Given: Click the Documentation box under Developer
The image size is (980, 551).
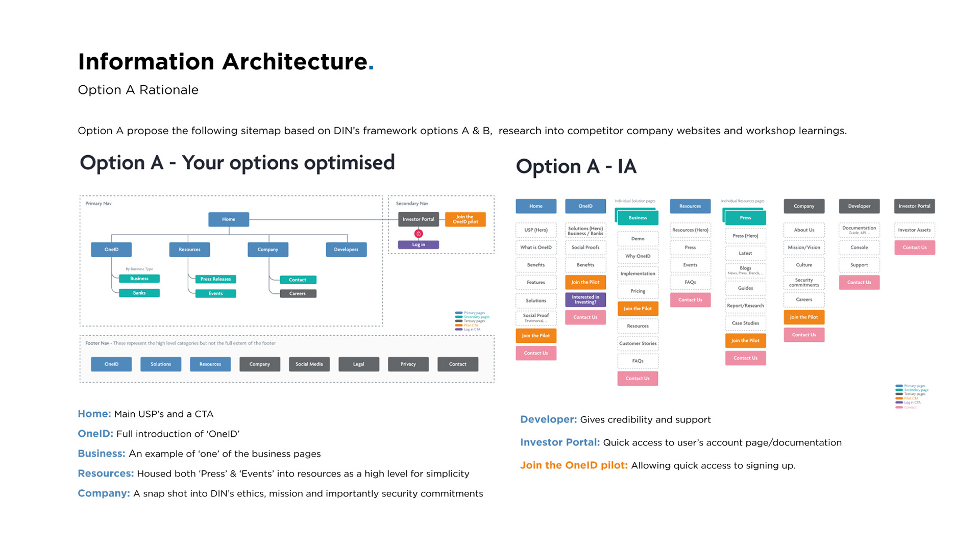Looking at the screenshot, I should click(x=859, y=230).
